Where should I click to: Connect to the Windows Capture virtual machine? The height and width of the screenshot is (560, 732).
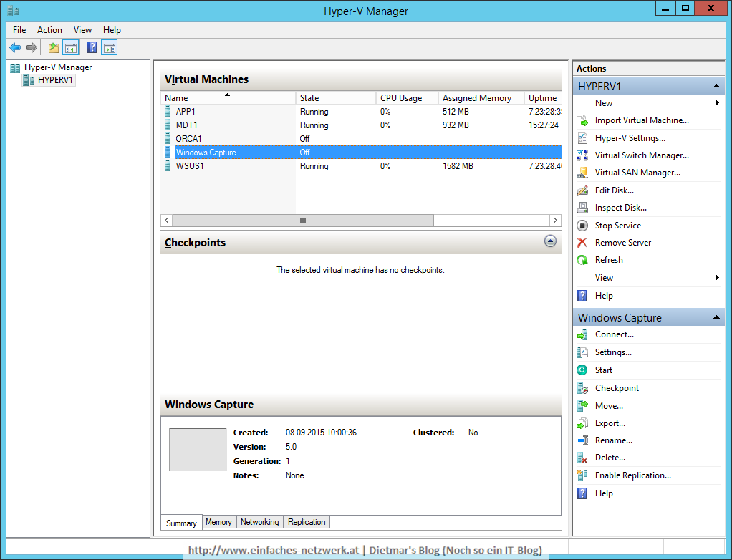click(614, 334)
